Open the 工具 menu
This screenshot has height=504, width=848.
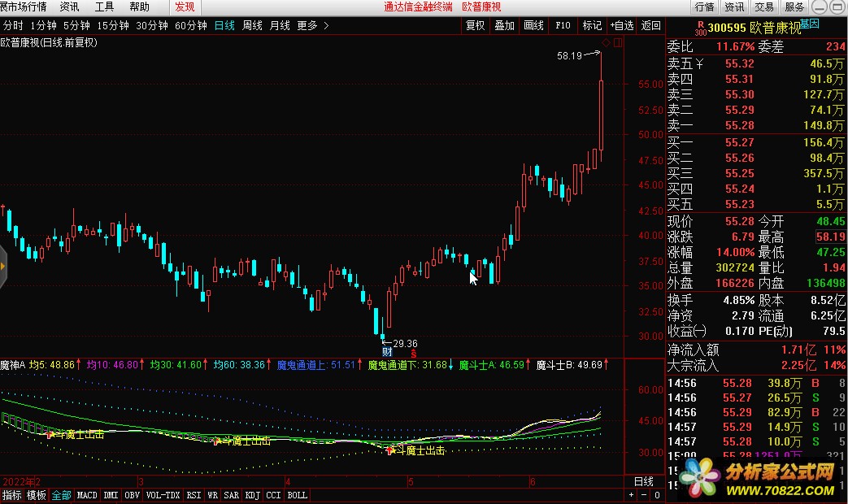104,7
